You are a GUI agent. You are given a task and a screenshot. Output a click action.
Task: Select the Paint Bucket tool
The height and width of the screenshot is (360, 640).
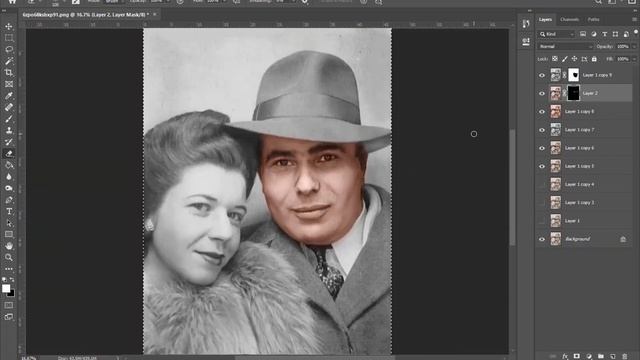click(x=9, y=165)
